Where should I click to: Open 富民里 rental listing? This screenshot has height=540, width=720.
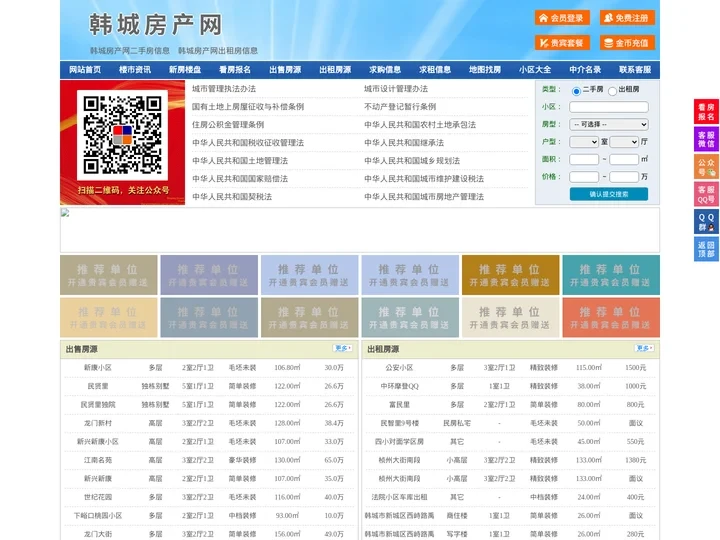(399, 405)
